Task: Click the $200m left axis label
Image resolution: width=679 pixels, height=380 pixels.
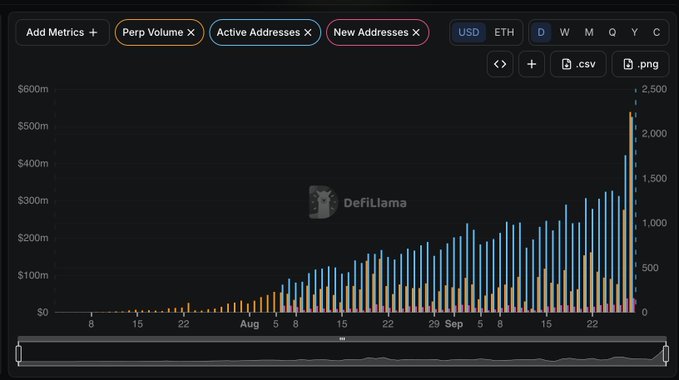Action: (33, 238)
